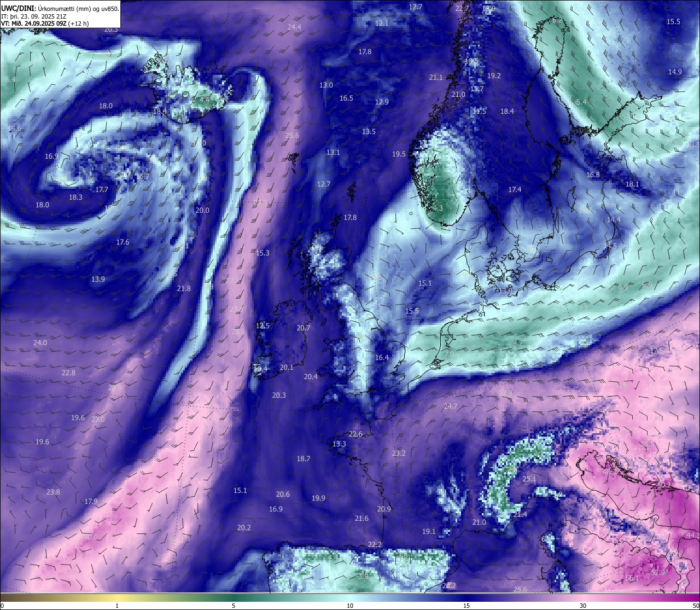This screenshot has width=700, height=610.
Task: Click the 56.1 value label
Action: 632,578
